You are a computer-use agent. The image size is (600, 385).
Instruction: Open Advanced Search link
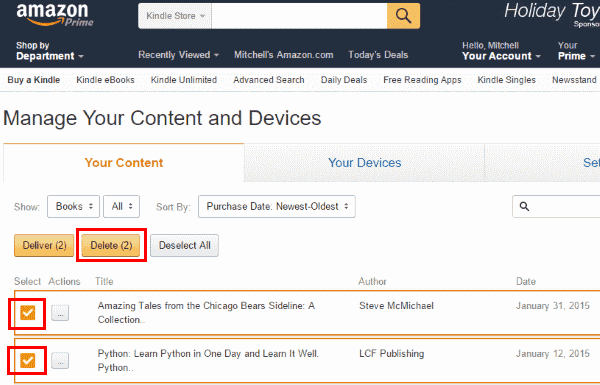pos(269,80)
